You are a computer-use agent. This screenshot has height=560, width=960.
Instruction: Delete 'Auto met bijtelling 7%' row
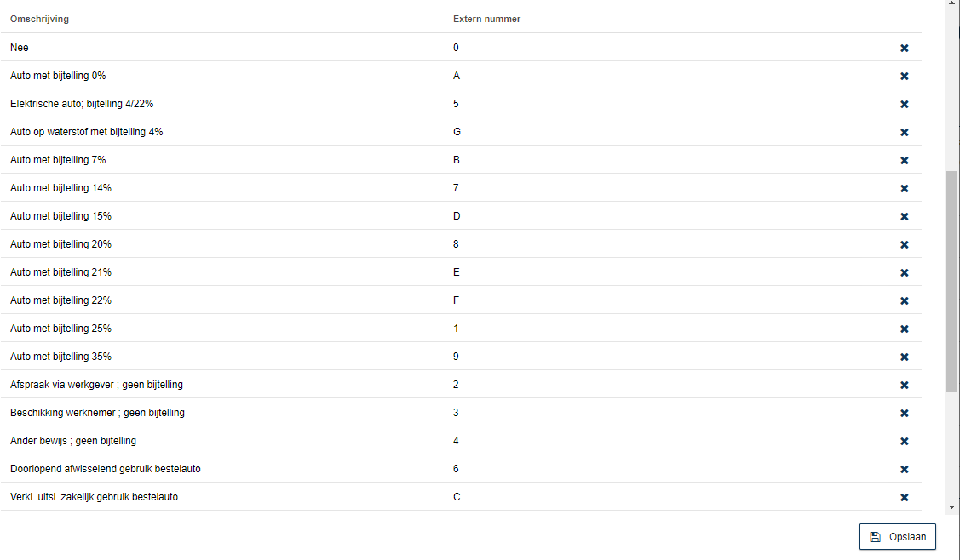coord(905,160)
